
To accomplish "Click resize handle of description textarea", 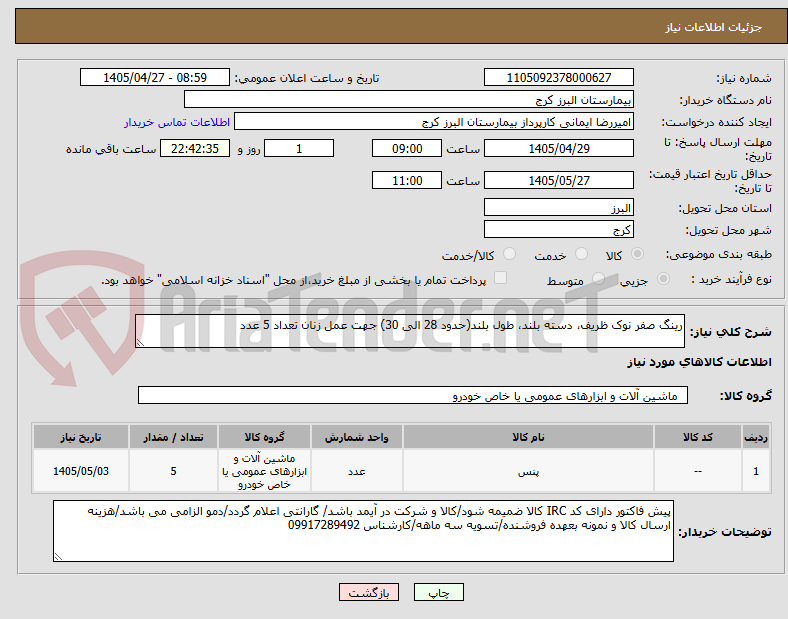I will coord(140,343).
